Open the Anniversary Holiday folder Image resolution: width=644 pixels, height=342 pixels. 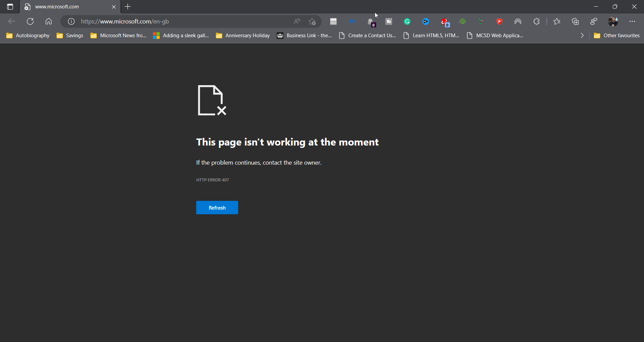[243, 36]
